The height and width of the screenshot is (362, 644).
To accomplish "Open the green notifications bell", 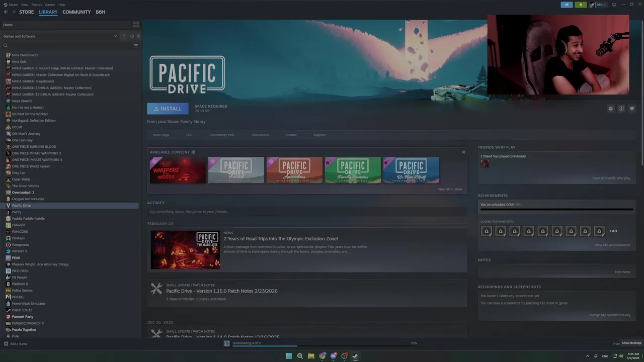I will 581,5.
